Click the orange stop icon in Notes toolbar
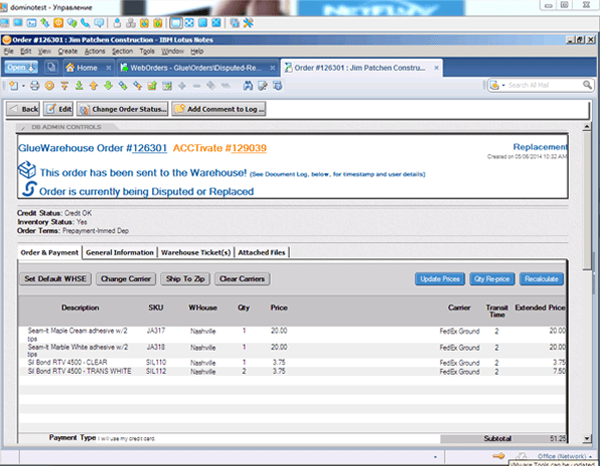Viewport: 600px width, 466px height. (49, 86)
